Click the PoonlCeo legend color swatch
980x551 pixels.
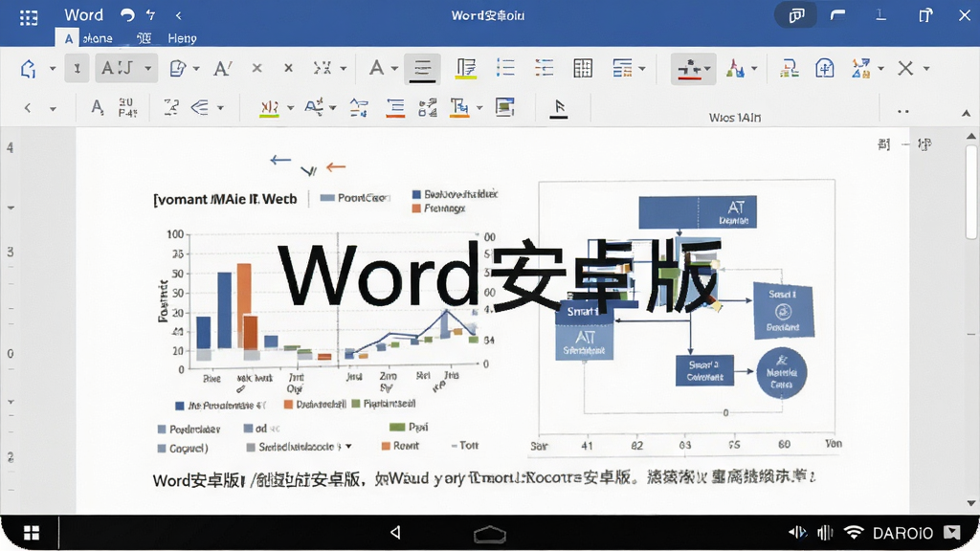327,198
